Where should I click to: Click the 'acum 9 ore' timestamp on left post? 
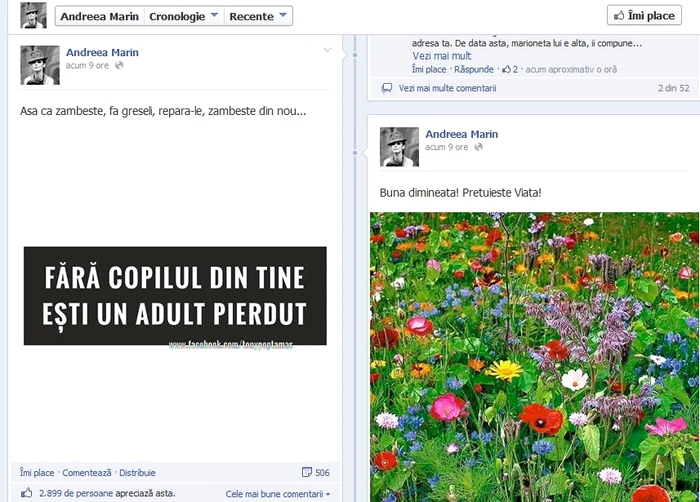coord(88,65)
